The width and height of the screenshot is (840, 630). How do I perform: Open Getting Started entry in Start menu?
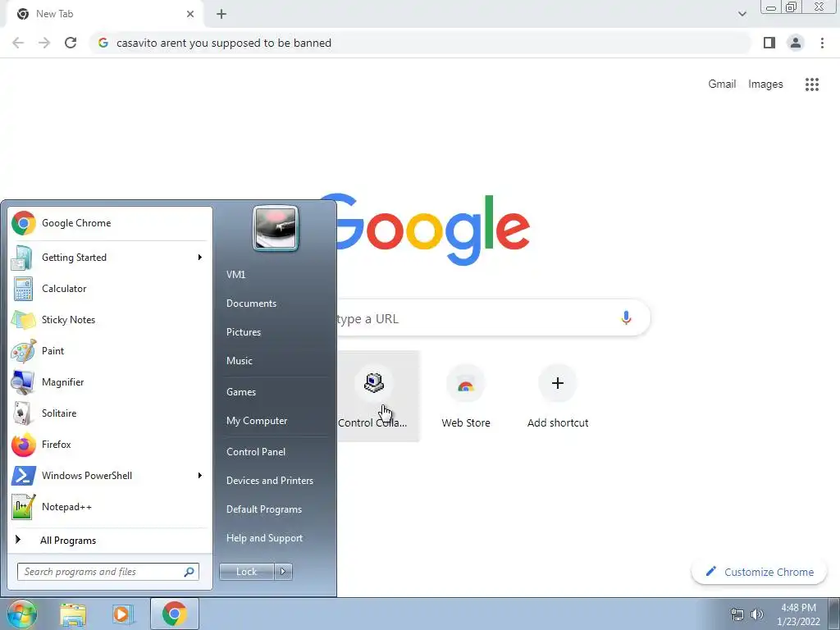(x=109, y=257)
